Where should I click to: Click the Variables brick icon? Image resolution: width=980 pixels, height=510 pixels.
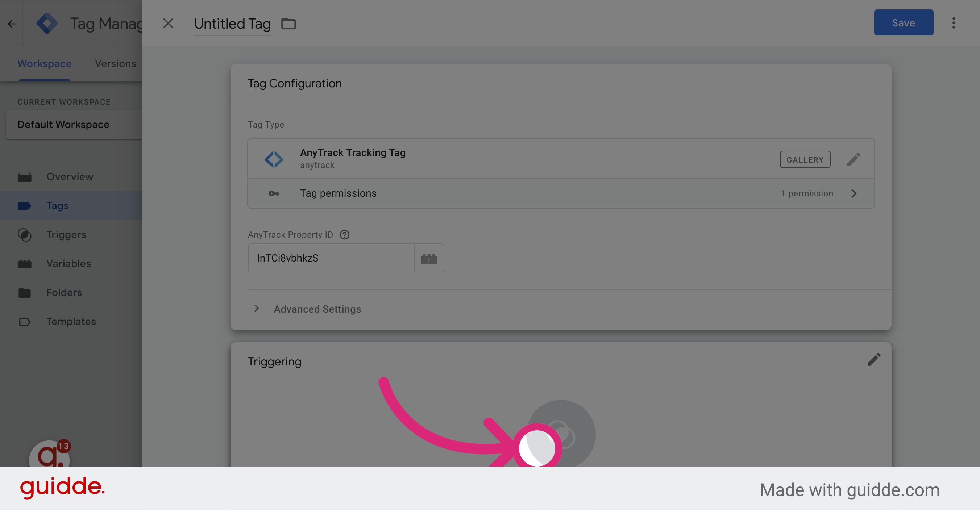coord(25,264)
